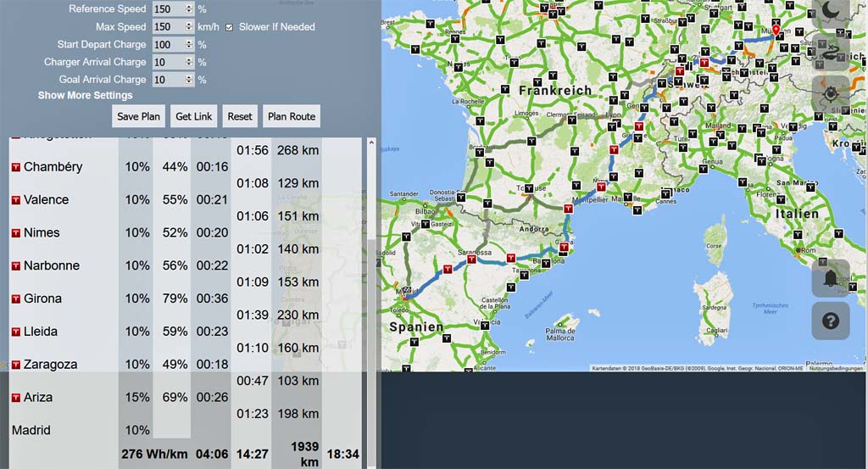Image resolution: width=868 pixels, height=469 pixels.
Task: Click Supercharger icon beside Zaragoza
Action: (x=15, y=365)
